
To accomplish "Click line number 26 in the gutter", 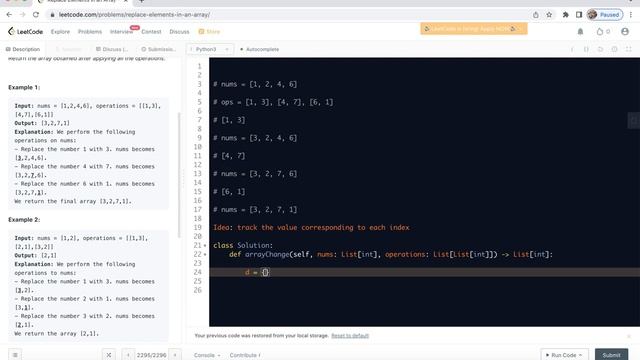I will point(198,290).
